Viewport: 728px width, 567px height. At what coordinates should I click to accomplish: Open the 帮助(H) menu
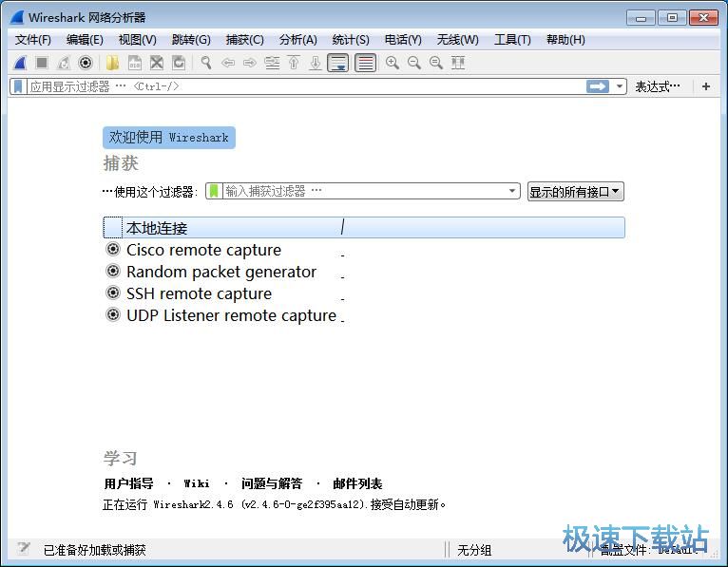565,40
